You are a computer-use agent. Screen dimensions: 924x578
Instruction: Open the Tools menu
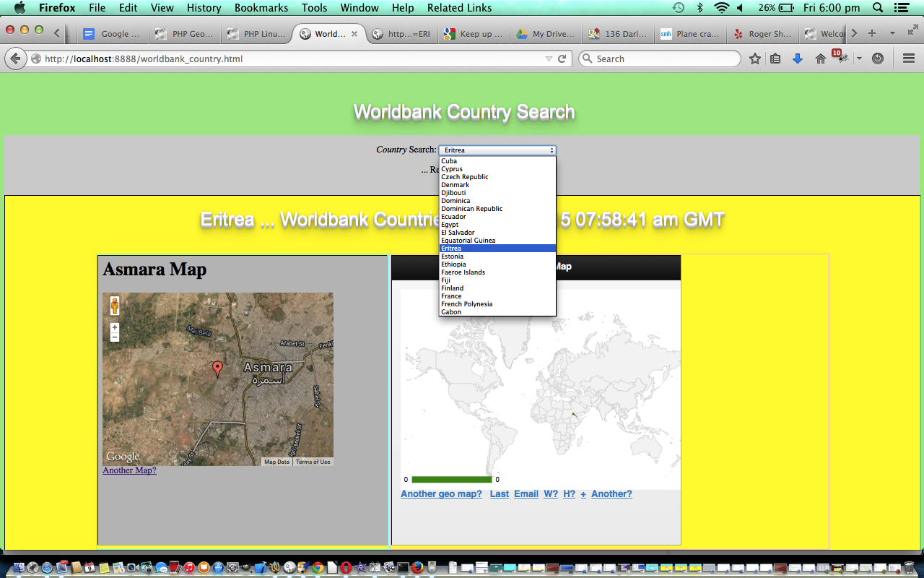313,8
